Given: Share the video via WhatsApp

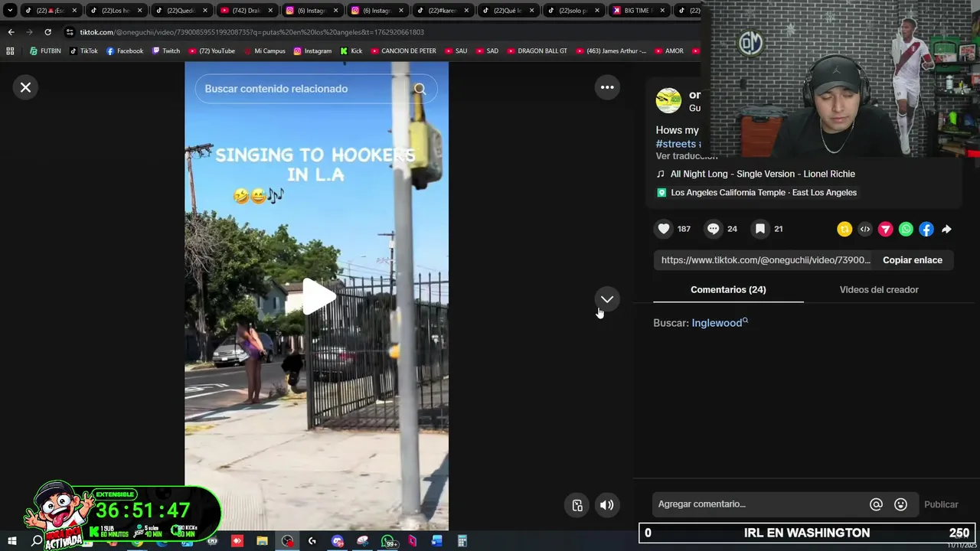Looking at the screenshot, I should point(906,229).
